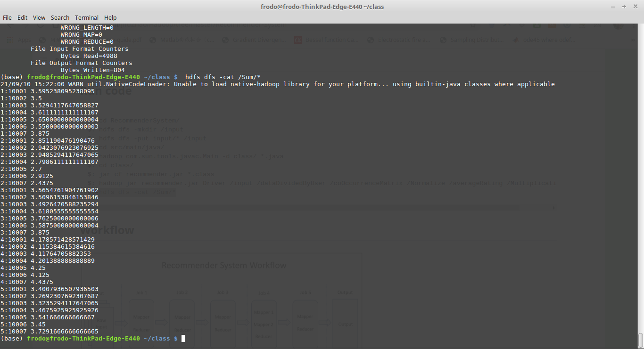Click the 'WRONG_REDUCE=0' counter line
This screenshot has width=644, height=349.
click(87, 42)
